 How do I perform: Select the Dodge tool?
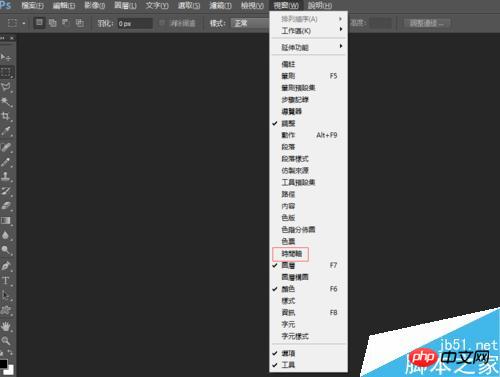(6, 250)
